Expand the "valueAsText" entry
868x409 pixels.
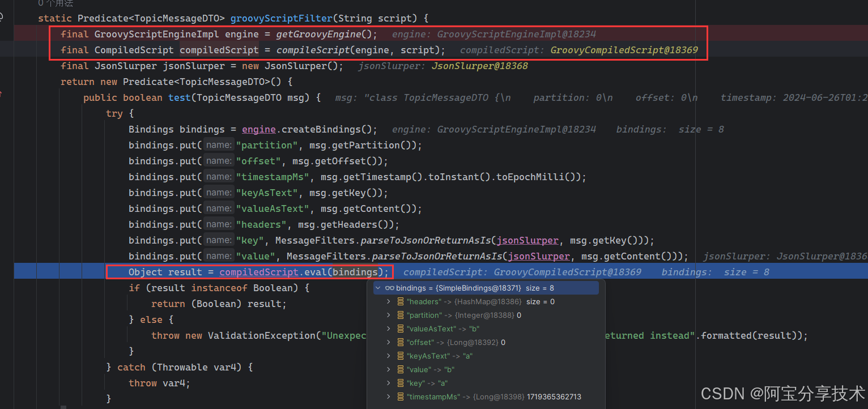[389, 329]
